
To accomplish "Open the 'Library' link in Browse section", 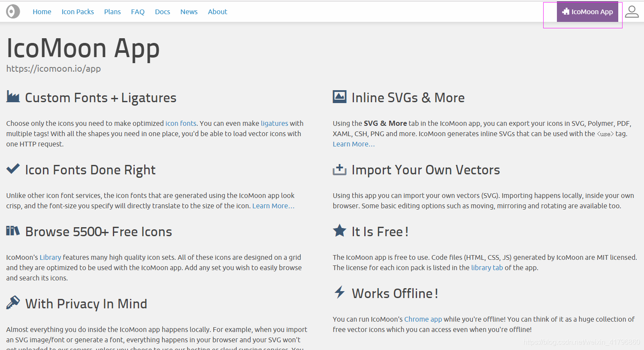I will pos(50,257).
